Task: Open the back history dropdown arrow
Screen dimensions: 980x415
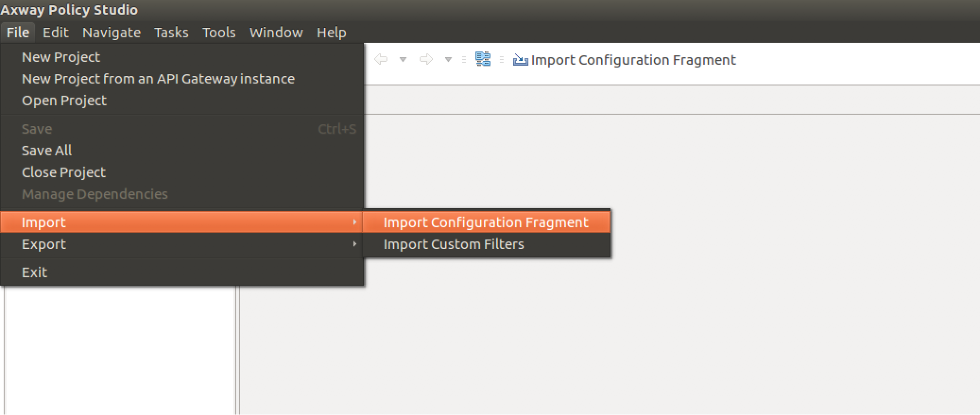Action: point(403,60)
